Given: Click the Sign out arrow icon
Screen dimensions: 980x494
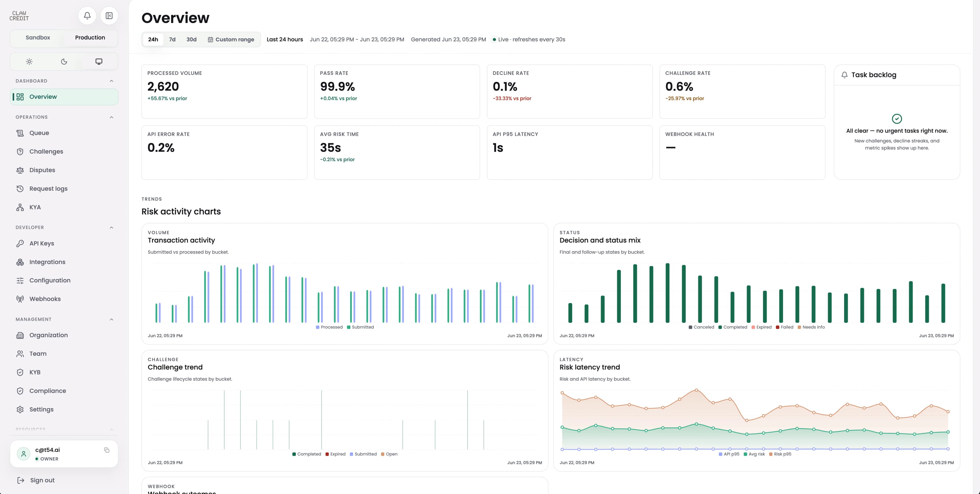Looking at the screenshot, I should coord(21,480).
